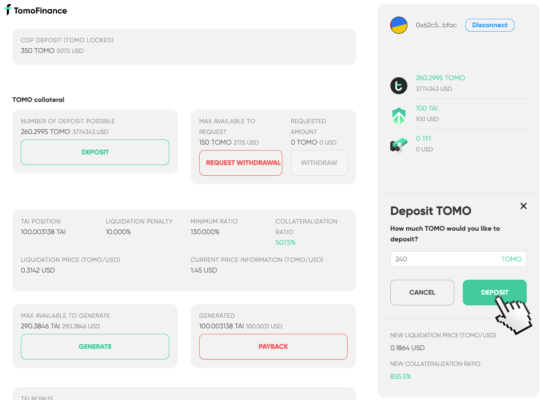Click the PAYBACK button
543x400 pixels.
click(273, 347)
